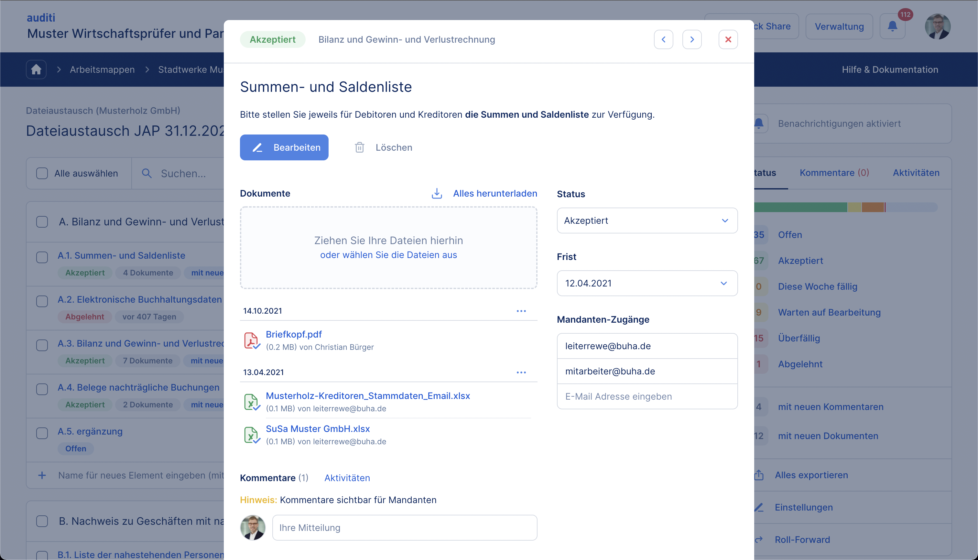978x560 pixels.
Task: Select checkbox of A.5. ergänzung
Action: pyautogui.click(x=42, y=433)
